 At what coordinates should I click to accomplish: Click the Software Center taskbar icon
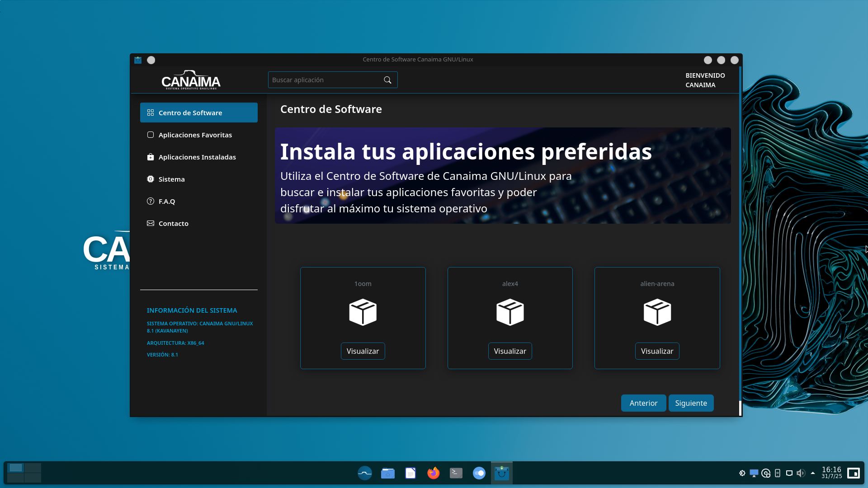coord(502,473)
